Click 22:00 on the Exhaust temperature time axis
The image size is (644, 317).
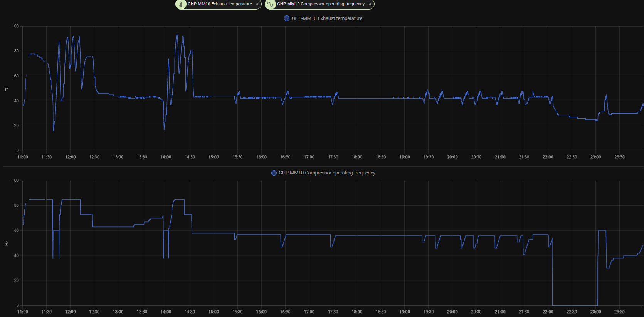pyautogui.click(x=548, y=157)
